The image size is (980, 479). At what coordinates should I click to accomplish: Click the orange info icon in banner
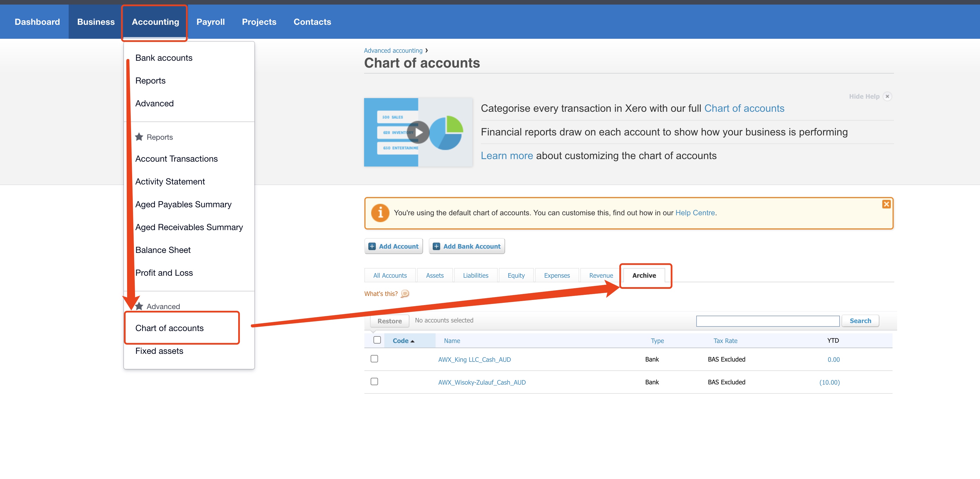pos(380,213)
